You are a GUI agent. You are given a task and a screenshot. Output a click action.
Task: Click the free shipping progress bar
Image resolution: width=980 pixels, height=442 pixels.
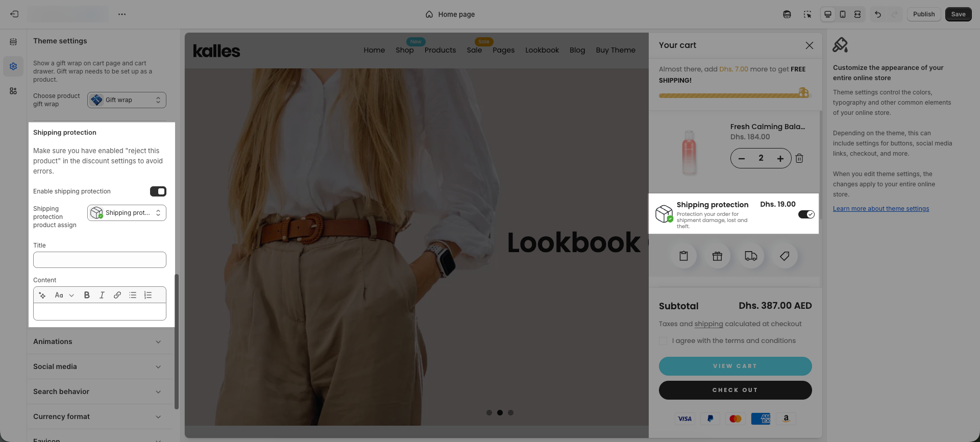coord(731,95)
